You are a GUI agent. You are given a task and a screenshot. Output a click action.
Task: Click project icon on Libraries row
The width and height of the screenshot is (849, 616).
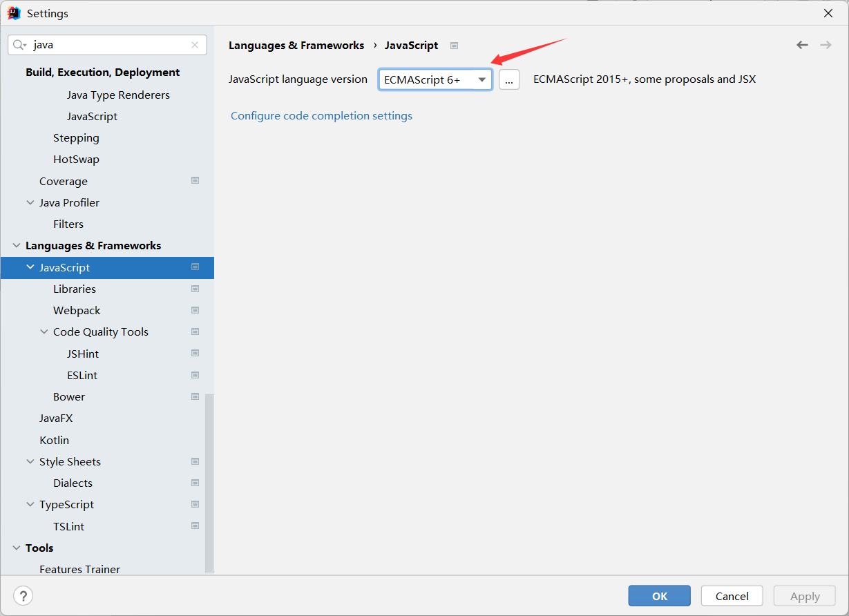[195, 289]
